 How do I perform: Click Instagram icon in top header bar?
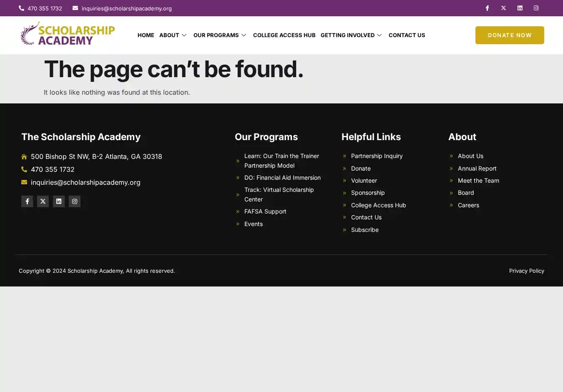pyautogui.click(x=536, y=8)
